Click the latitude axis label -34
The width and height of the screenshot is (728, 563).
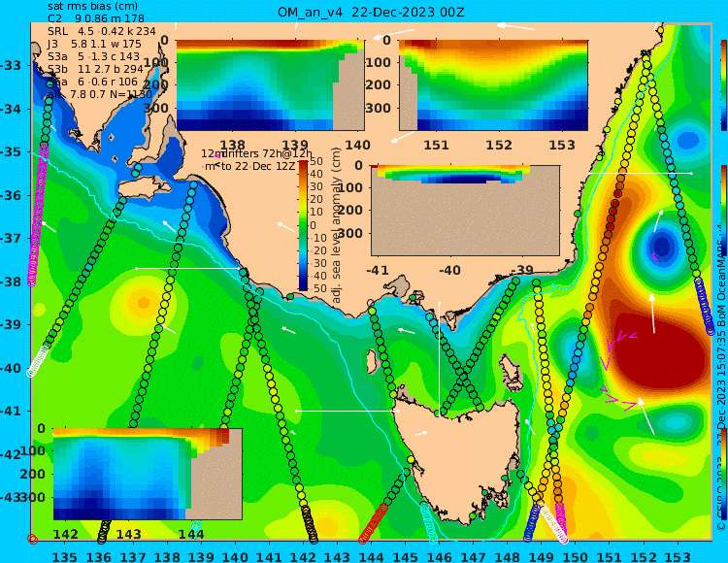(x=11, y=109)
